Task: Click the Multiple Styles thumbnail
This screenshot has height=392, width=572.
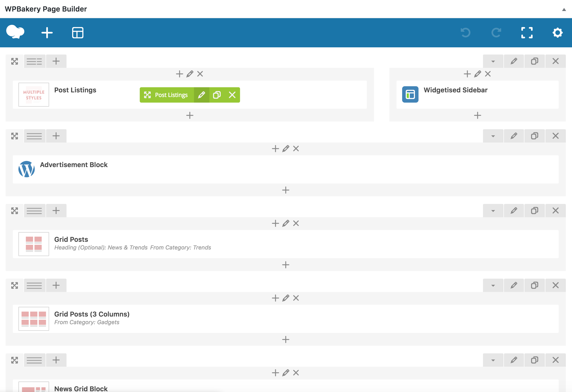Action: click(x=34, y=95)
